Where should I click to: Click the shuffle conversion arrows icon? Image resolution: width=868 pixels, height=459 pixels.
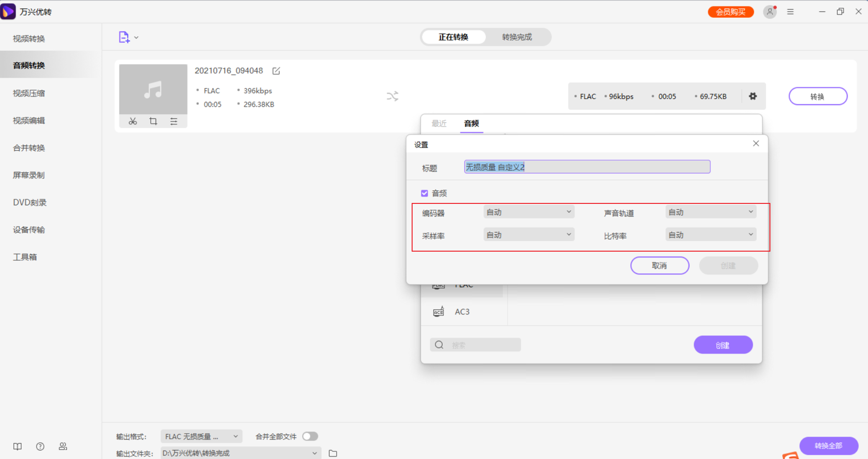pyautogui.click(x=393, y=96)
